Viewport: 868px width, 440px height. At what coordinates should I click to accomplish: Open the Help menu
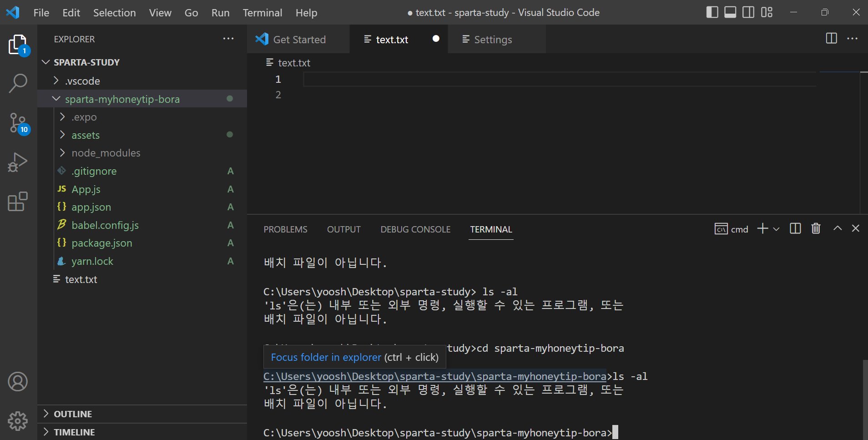[x=306, y=13]
